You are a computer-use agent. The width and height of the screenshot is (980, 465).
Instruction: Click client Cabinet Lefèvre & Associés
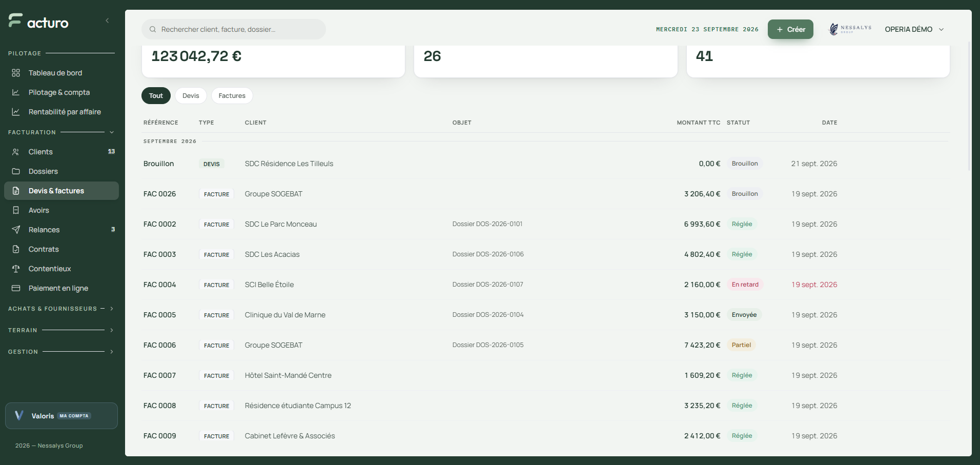(290, 436)
